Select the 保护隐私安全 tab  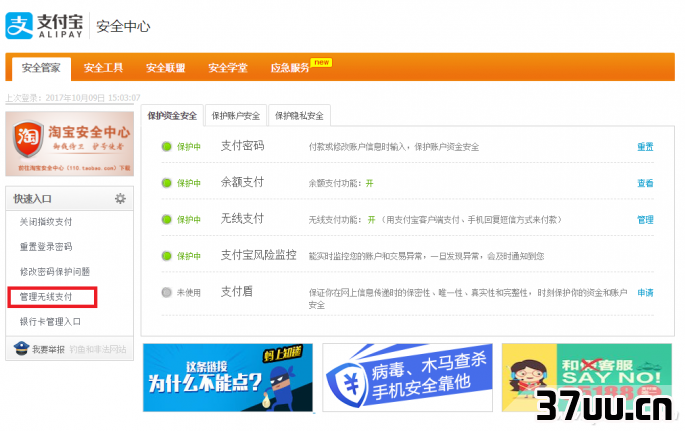[x=299, y=116]
